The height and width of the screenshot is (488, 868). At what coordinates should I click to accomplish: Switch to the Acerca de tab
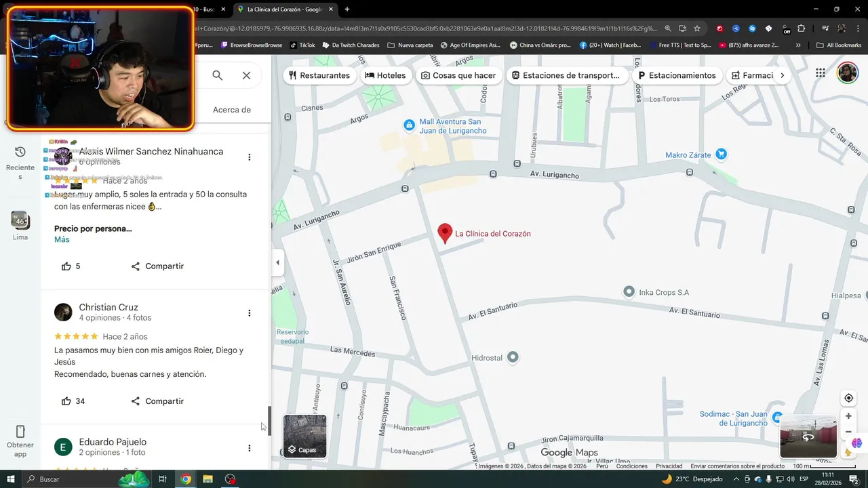232,110
